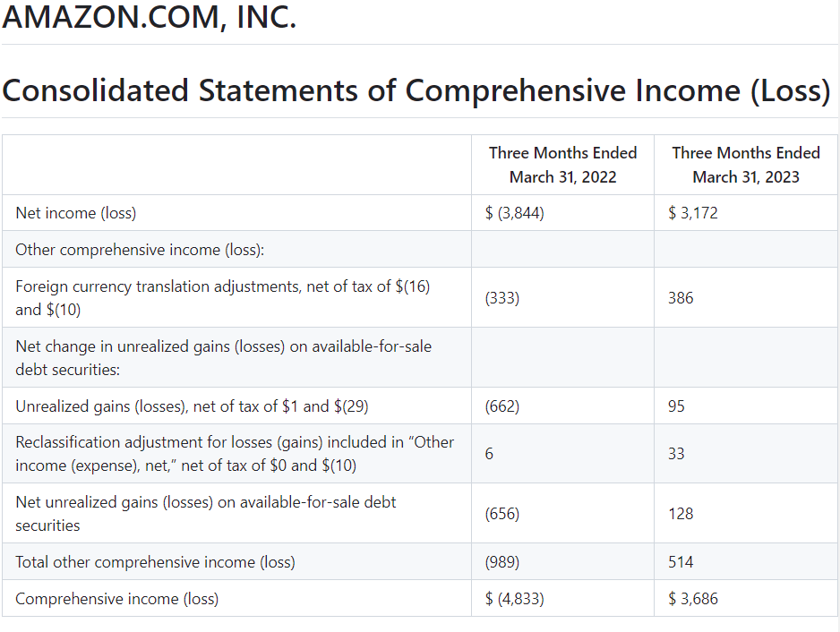Click the 514 total other comprehensive value
The width and height of the screenshot is (840, 632).
[x=681, y=562]
